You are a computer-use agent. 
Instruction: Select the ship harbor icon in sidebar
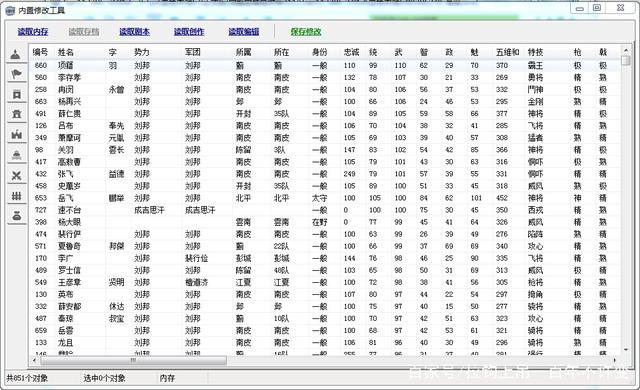16,155
